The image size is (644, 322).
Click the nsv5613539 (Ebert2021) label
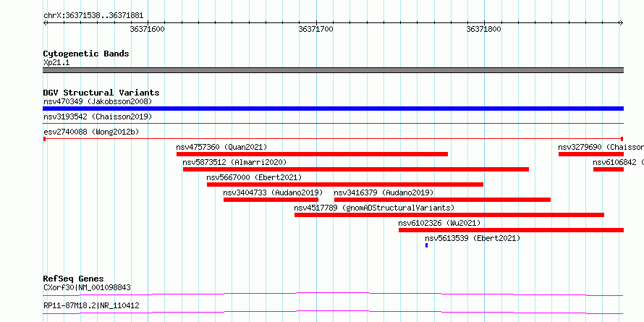[473, 238]
